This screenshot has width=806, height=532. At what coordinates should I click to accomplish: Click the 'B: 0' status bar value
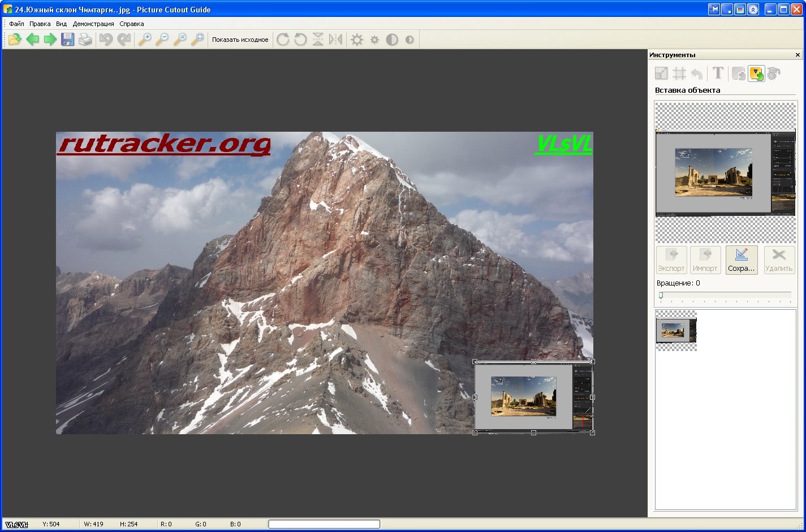click(235, 525)
